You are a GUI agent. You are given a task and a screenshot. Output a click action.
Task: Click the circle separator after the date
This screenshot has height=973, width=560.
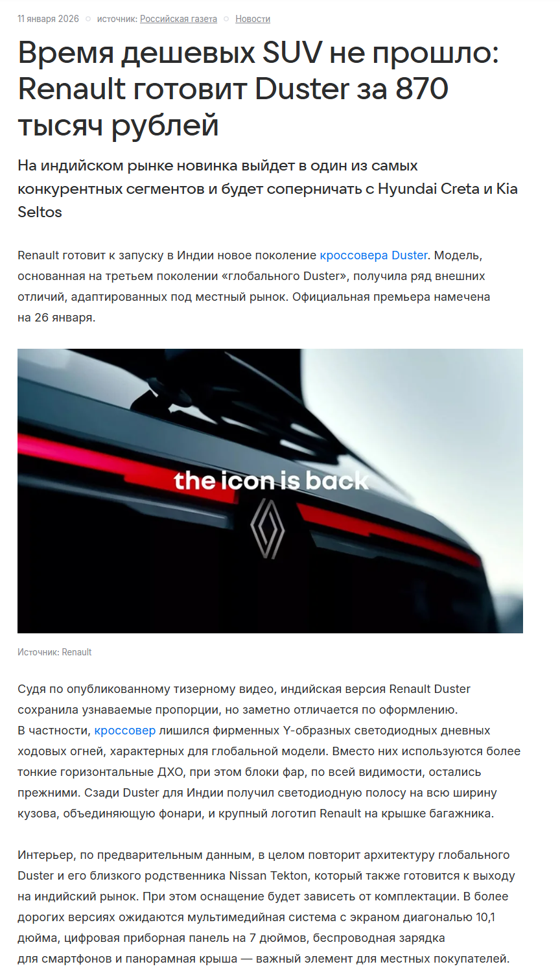click(x=88, y=19)
